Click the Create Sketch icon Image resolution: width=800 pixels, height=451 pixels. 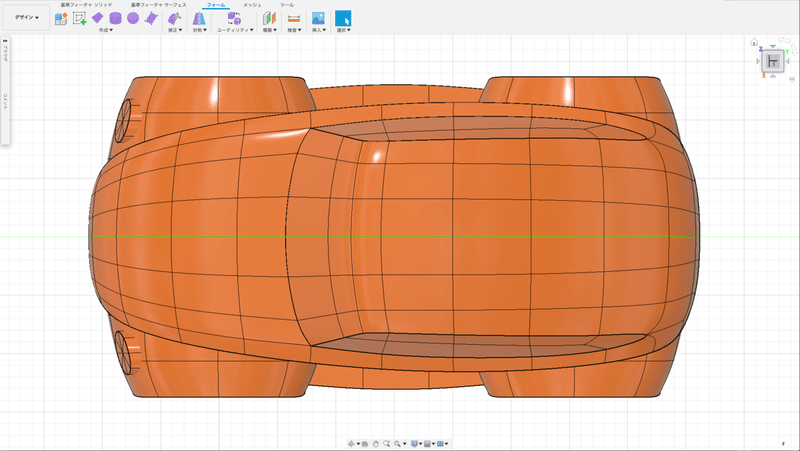pos(79,18)
